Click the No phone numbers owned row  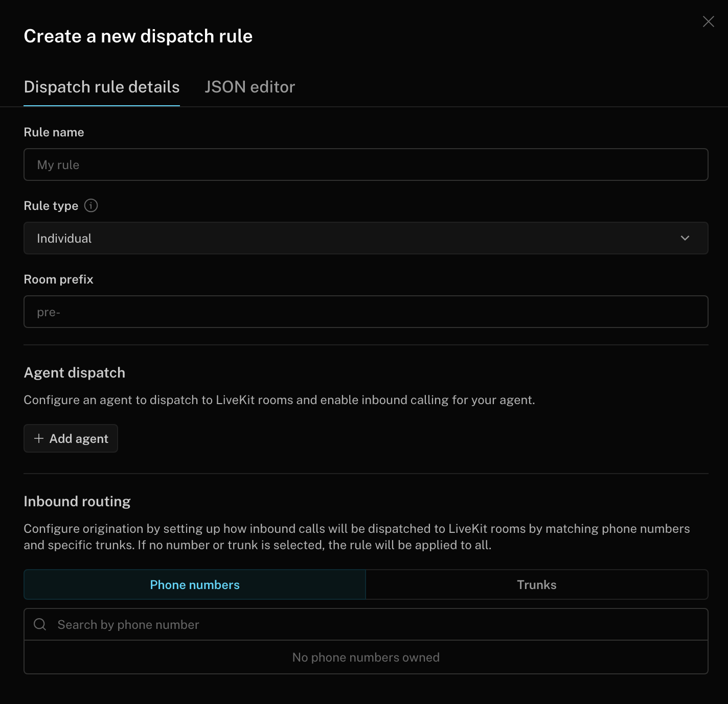tap(366, 658)
